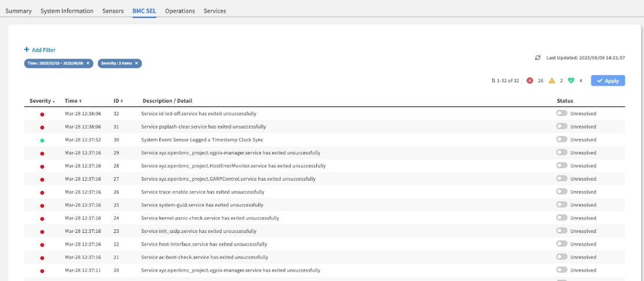The height and width of the screenshot is (281, 644).
Task: Click the yellow warning triangle icon
Action: 552,81
